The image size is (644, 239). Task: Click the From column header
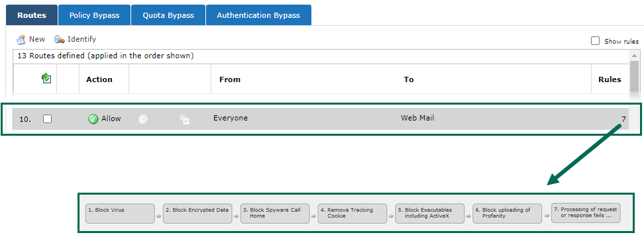[x=230, y=79]
